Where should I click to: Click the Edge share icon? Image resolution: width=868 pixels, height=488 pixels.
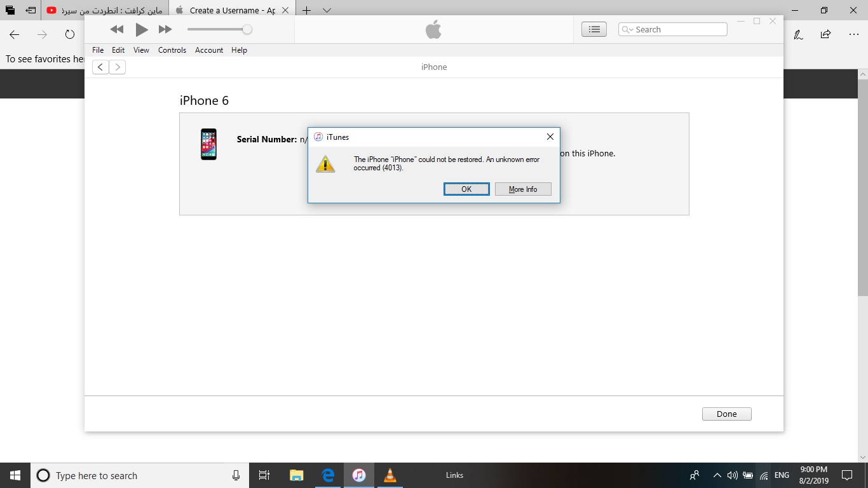825,34
